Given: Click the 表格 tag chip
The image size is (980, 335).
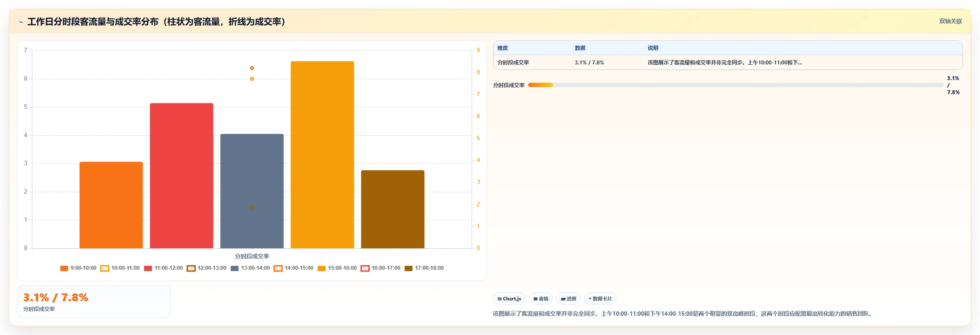Looking at the screenshot, I should tap(541, 299).
